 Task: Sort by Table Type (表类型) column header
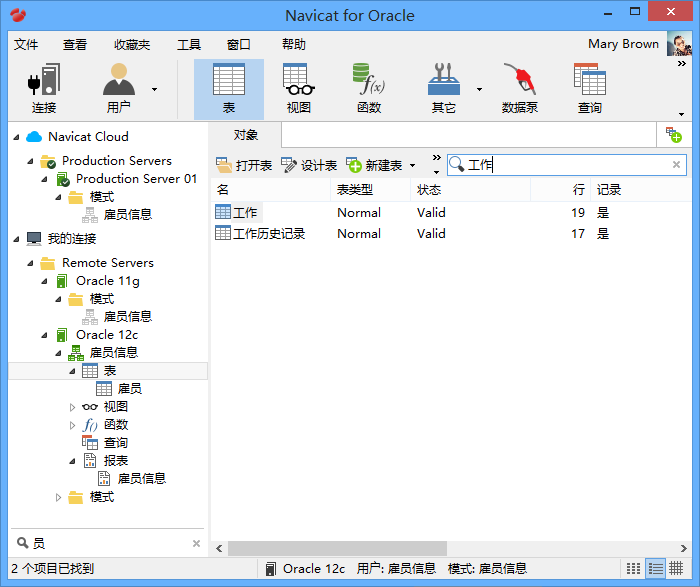coord(371,190)
